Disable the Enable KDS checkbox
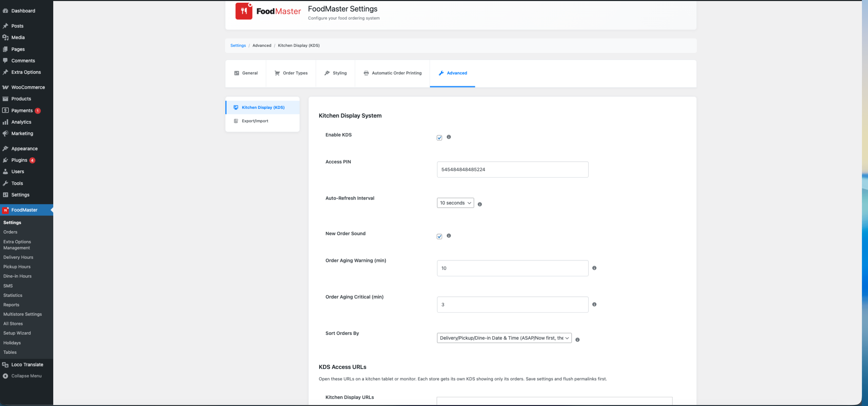 (439, 138)
